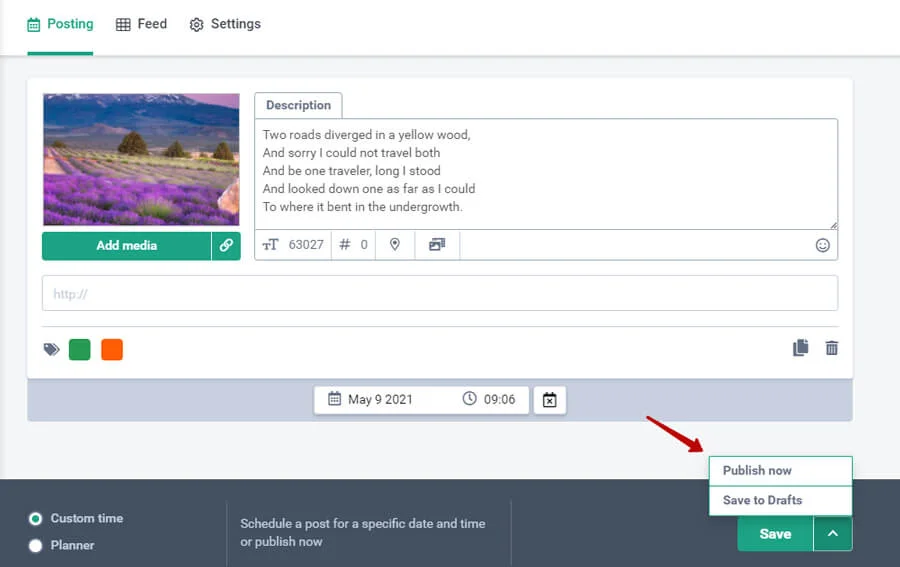Add a location with the pin icon
Screen dimensions: 900x567
pyautogui.click(x=395, y=245)
